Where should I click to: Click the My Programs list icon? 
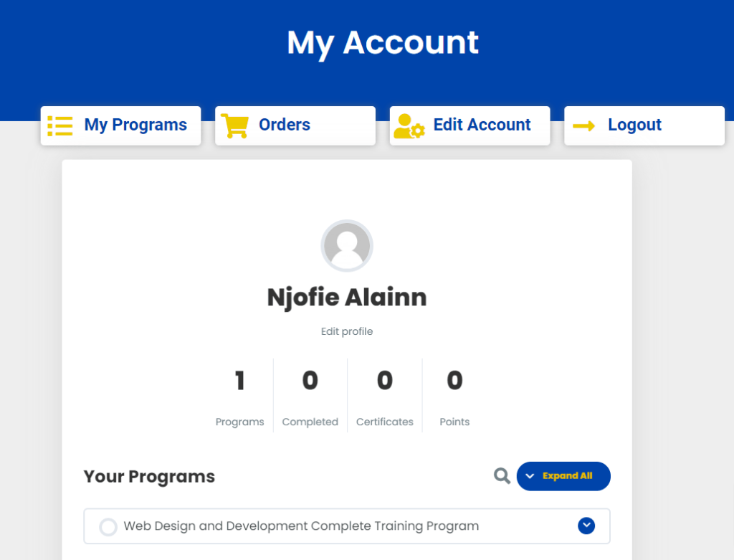coord(60,125)
